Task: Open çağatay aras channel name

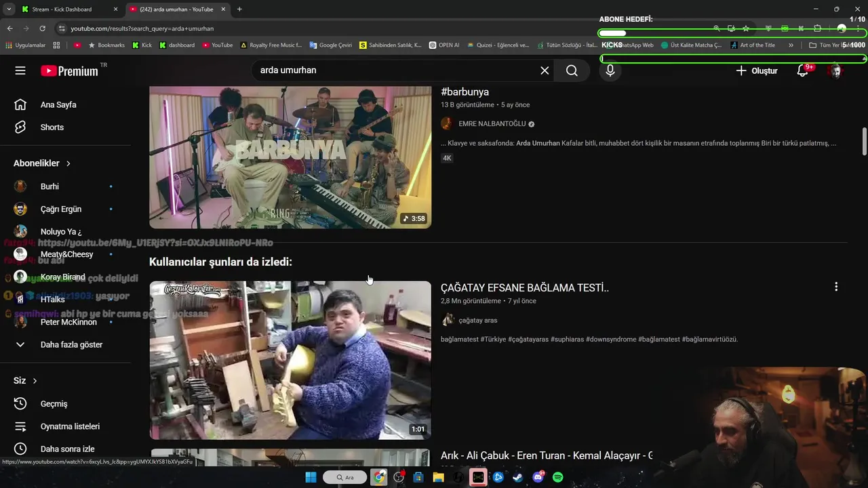Action: [x=477, y=321]
